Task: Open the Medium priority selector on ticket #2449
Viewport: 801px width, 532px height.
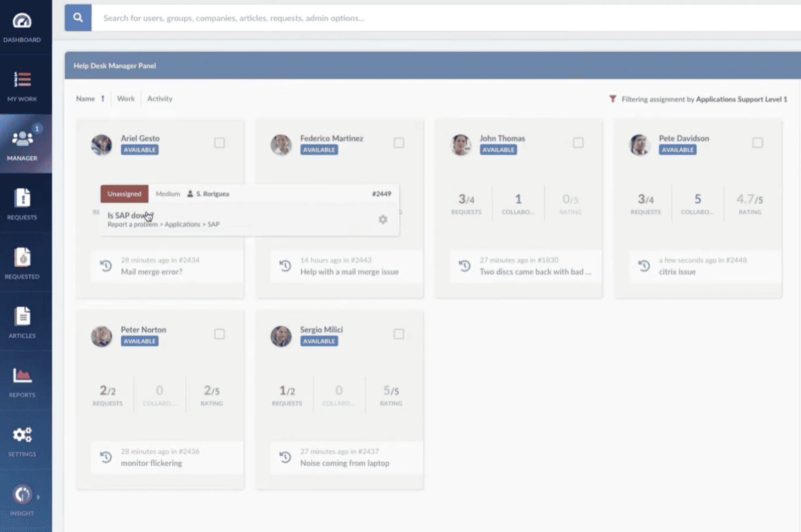Action: coord(167,193)
